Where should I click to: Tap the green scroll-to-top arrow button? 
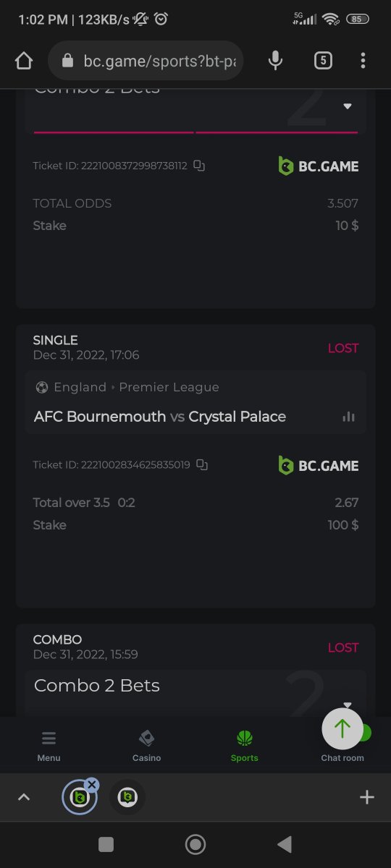pyautogui.click(x=342, y=729)
